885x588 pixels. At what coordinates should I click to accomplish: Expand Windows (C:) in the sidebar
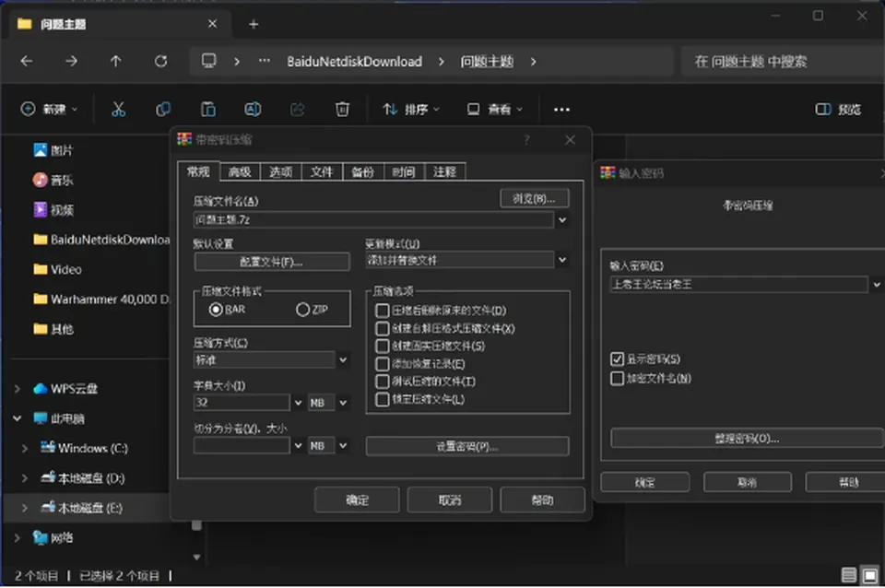coord(25,448)
